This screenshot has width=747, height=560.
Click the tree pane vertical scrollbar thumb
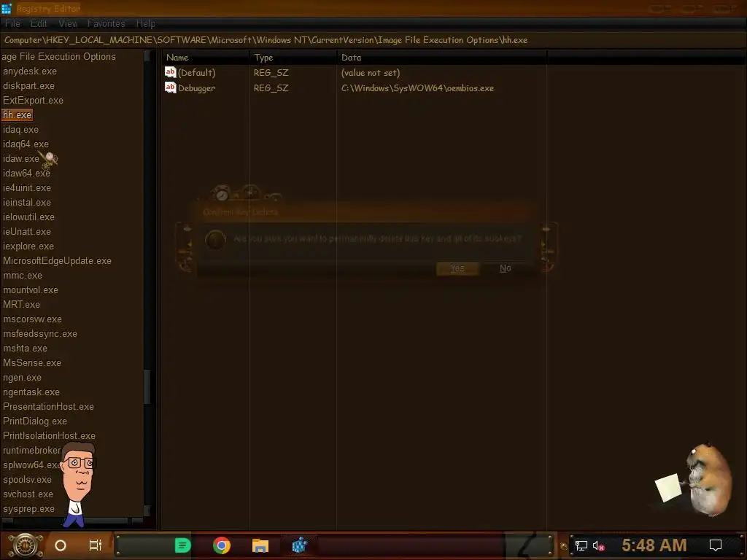pos(147,386)
